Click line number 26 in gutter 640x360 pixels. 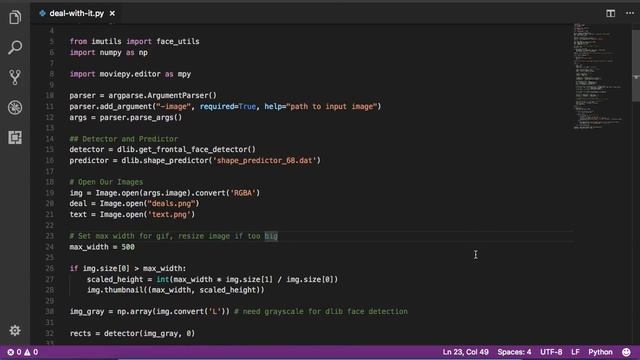[x=49, y=269]
